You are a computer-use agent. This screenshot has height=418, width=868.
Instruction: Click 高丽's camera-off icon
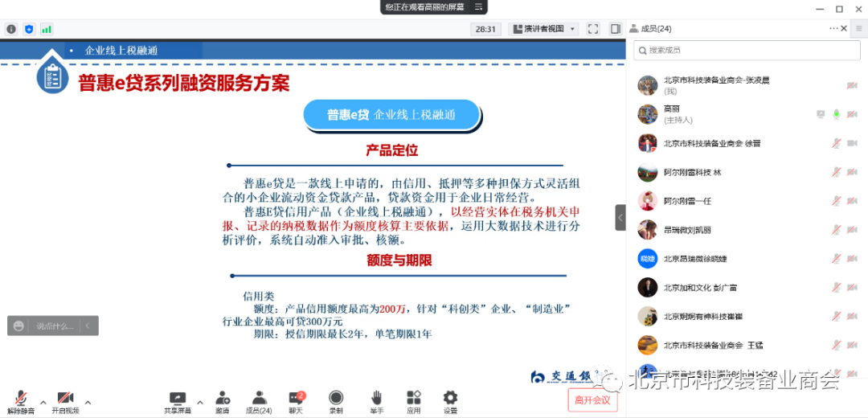point(852,114)
